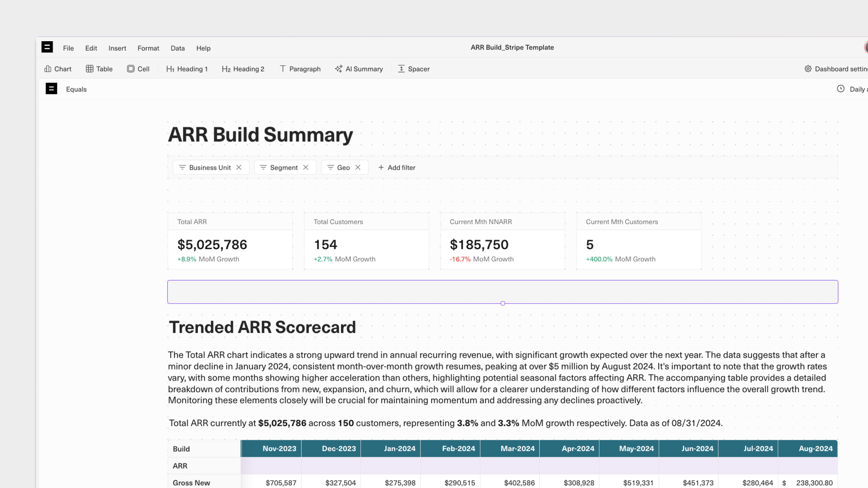Open the Format menu
This screenshot has width=868, height=488.
coord(148,48)
